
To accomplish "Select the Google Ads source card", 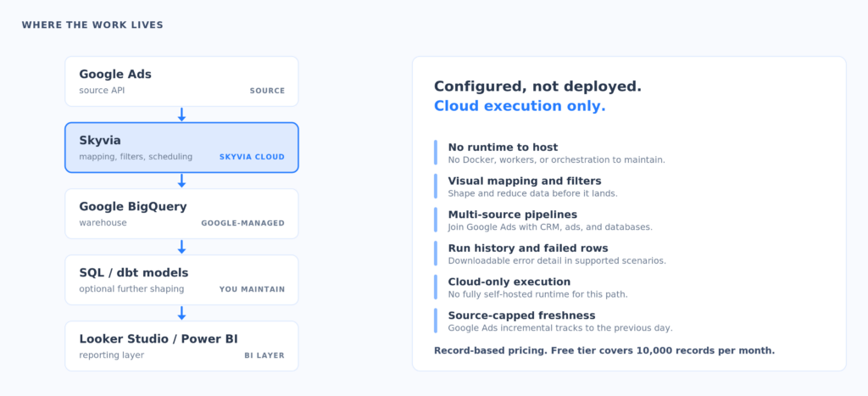I will 181,81.
